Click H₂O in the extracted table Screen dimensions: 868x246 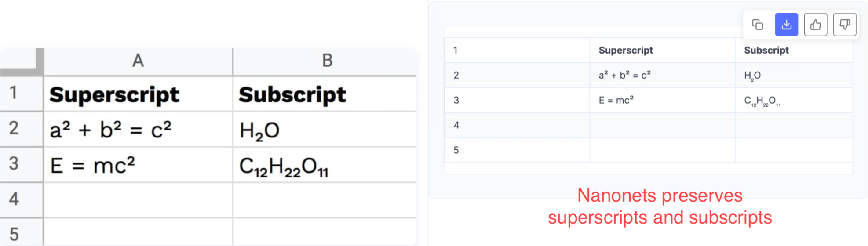point(752,76)
